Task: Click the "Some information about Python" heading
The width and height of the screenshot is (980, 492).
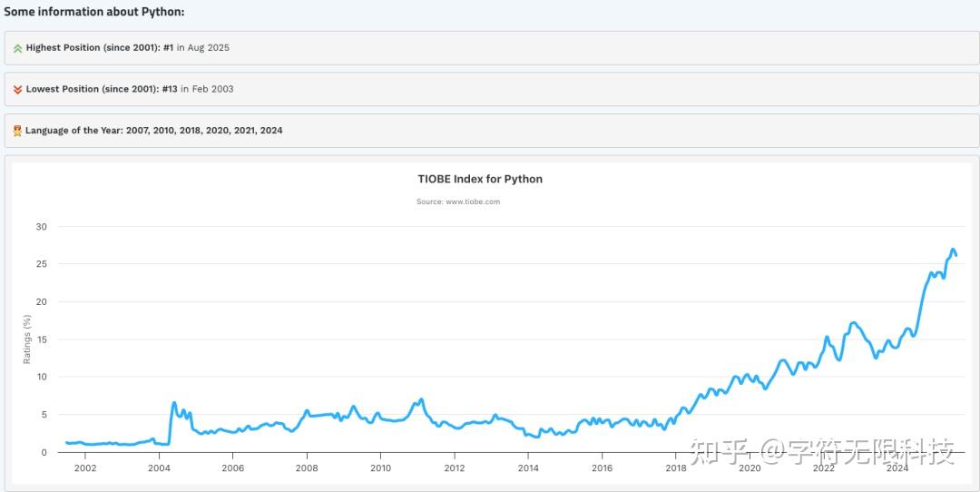Action: click(93, 12)
